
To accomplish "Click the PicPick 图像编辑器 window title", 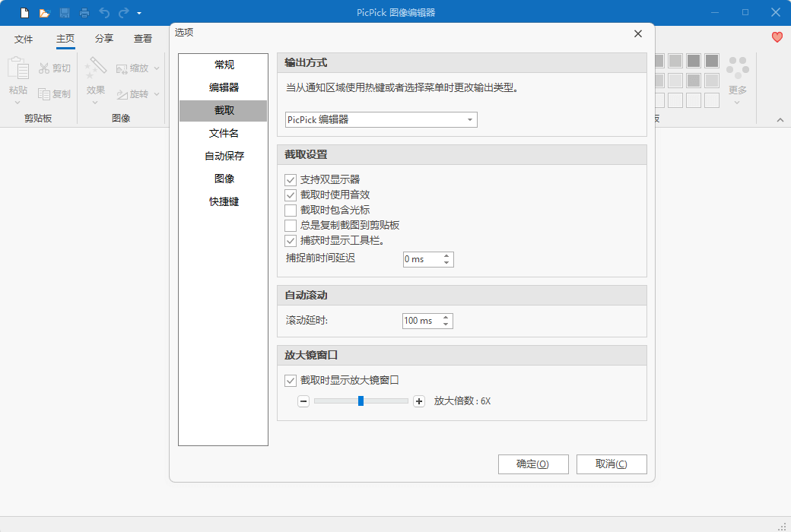I will 395,13.
